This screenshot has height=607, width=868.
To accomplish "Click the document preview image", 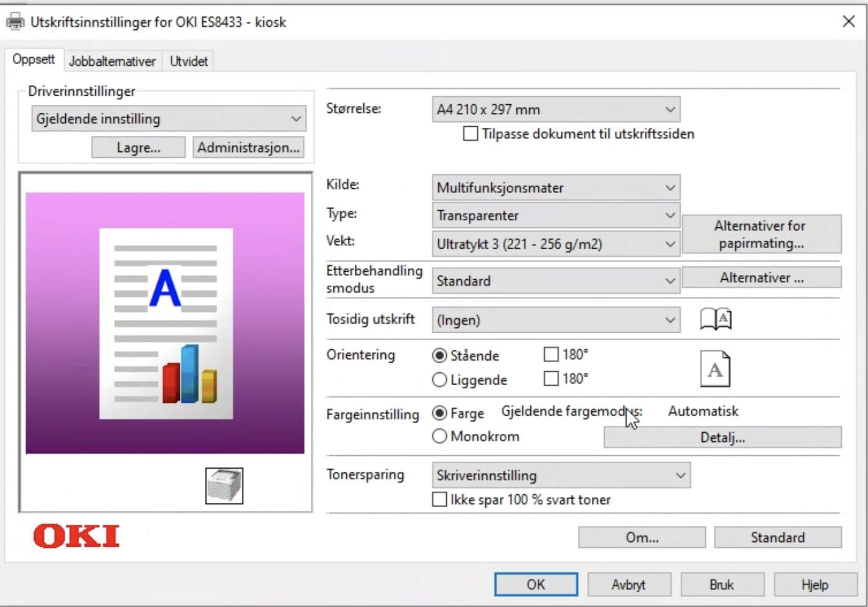I will pos(165,323).
